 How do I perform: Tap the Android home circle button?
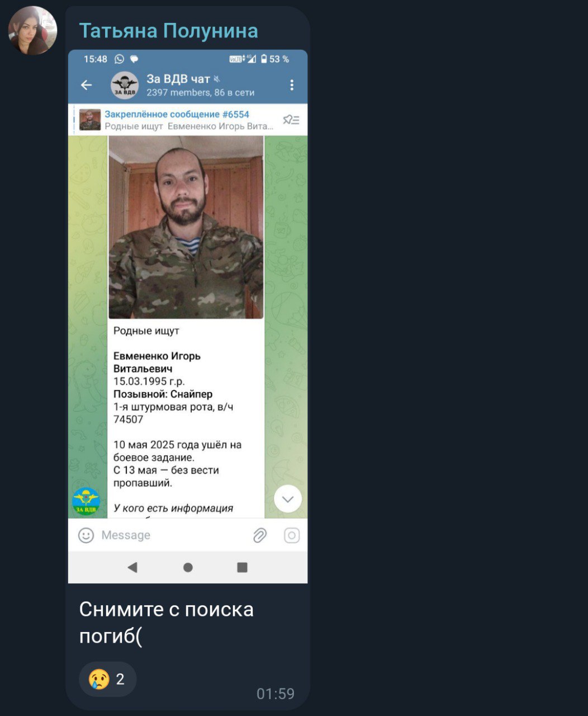(x=188, y=567)
